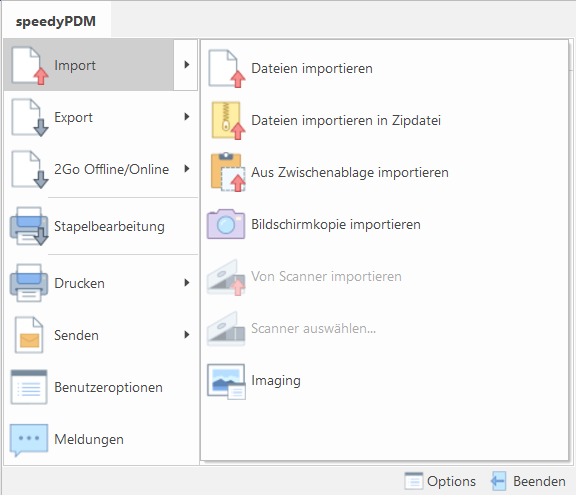Click the Meldungen speech bubble icon
Image resolution: width=576 pixels, height=495 pixels.
click(29, 440)
